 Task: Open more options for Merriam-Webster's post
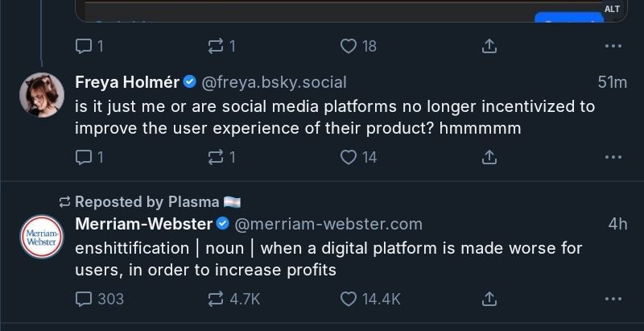click(613, 299)
